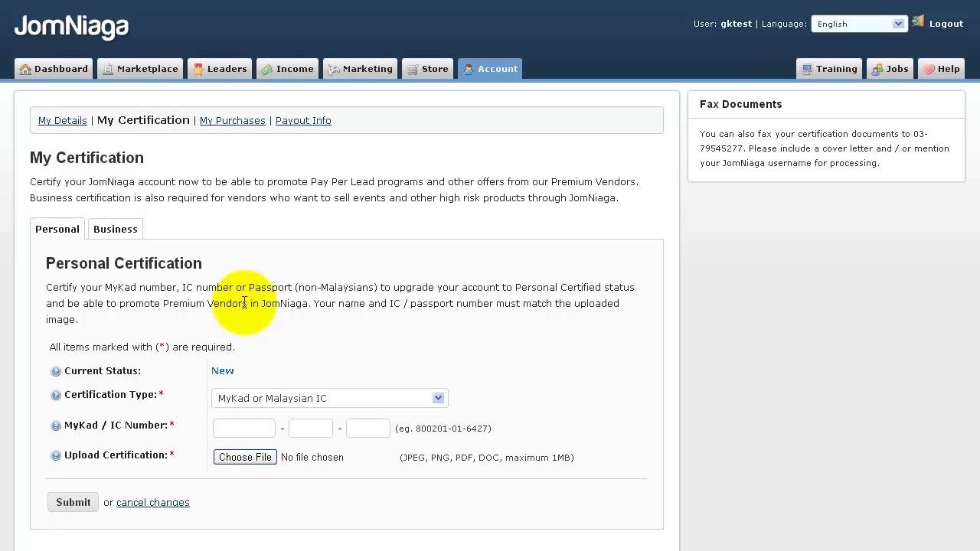Open the Payout Info link
This screenshot has width=980, height=551.
tap(303, 120)
